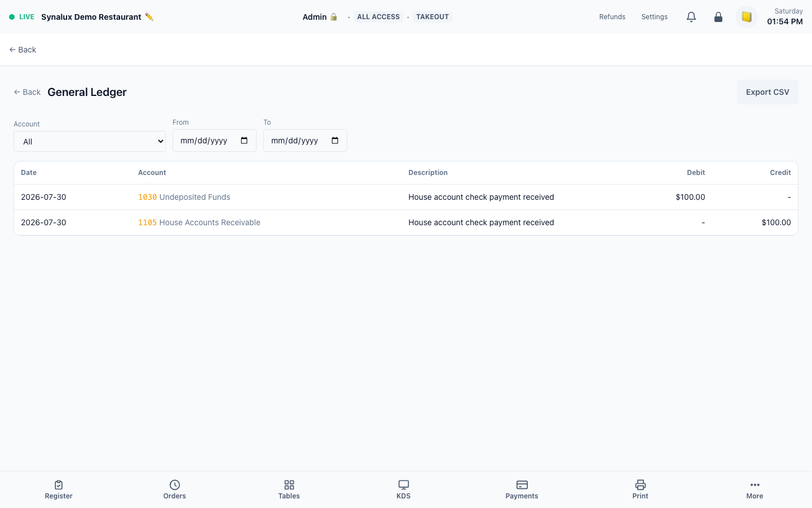Click the Credit column header

[780, 173]
